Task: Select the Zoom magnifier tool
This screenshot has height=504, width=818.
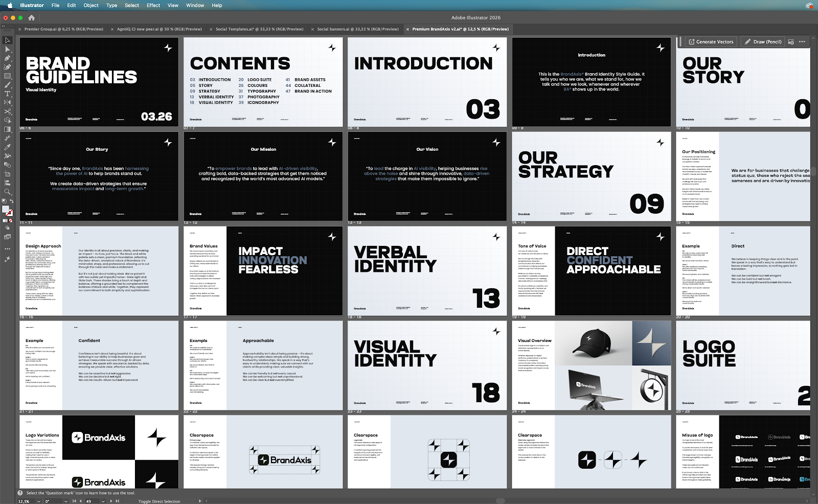Action: 8,192
